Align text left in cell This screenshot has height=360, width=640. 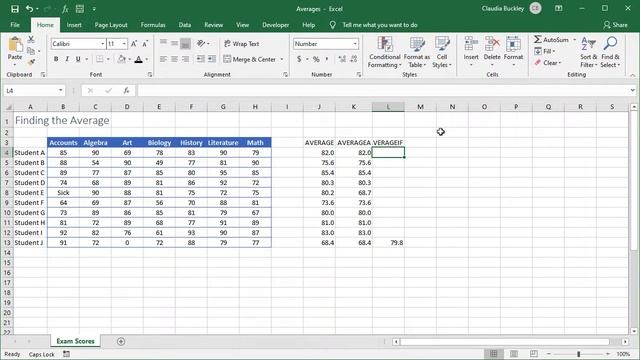[163, 59]
